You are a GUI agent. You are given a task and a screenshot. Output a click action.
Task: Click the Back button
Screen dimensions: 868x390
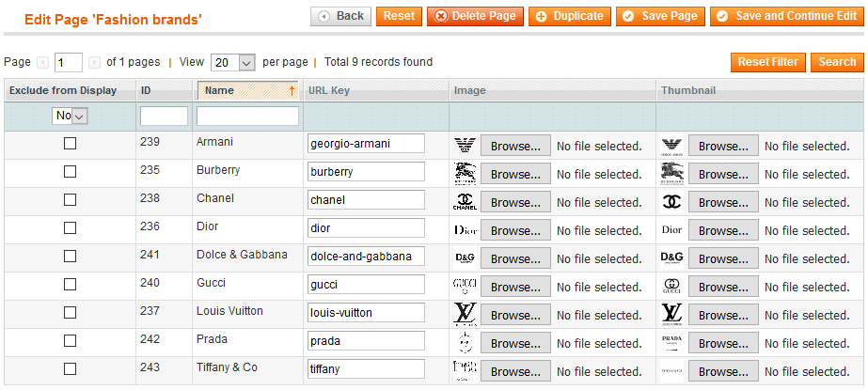tap(341, 17)
